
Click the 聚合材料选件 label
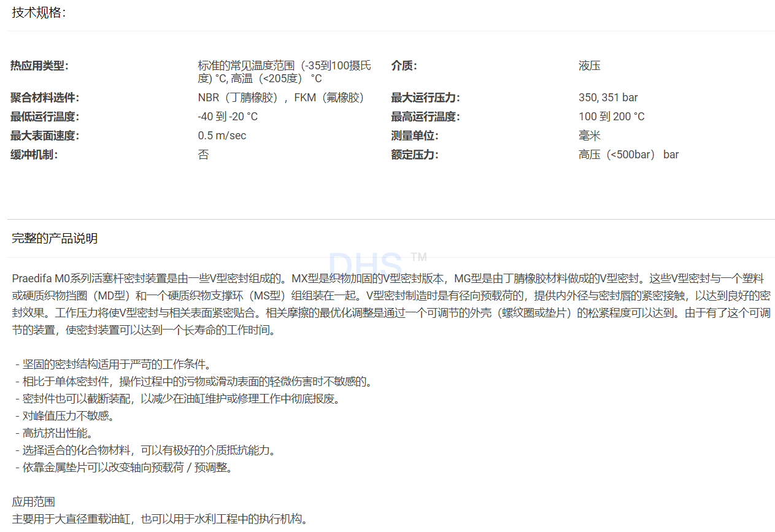click(x=45, y=98)
